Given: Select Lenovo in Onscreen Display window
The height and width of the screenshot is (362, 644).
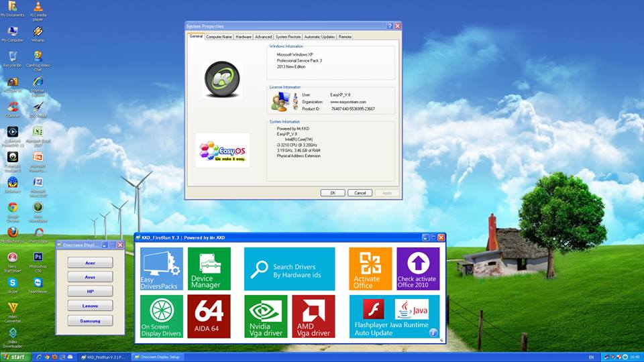Looking at the screenshot, I should [90, 306].
